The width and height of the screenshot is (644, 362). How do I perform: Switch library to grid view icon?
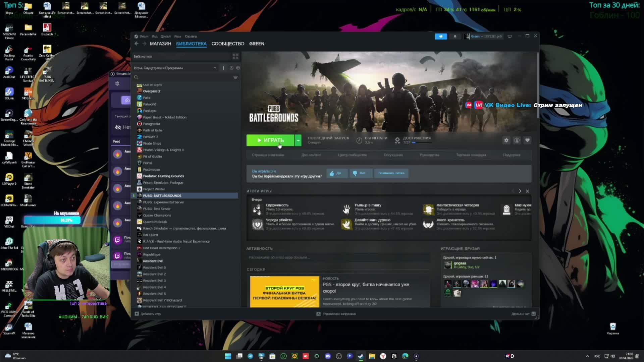click(235, 56)
